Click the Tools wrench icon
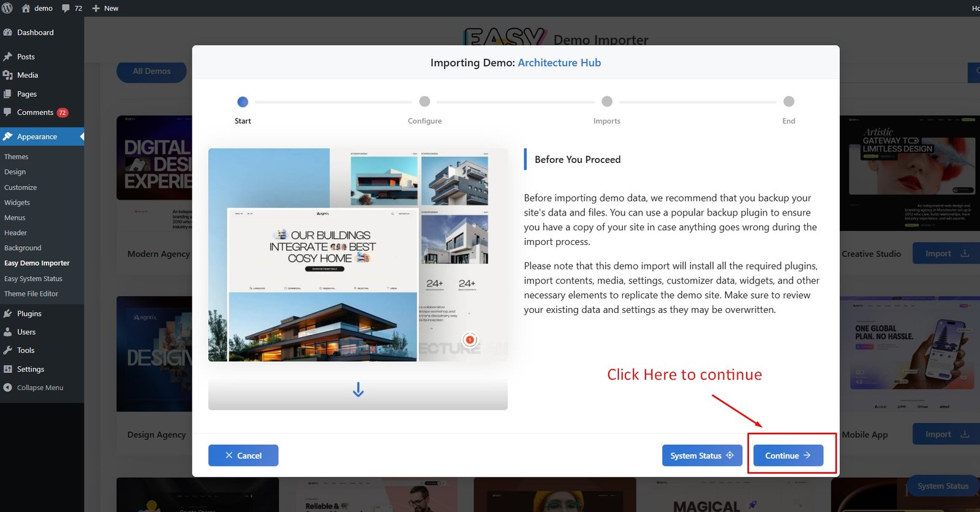 pyautogui.click(x=8, y=350)
